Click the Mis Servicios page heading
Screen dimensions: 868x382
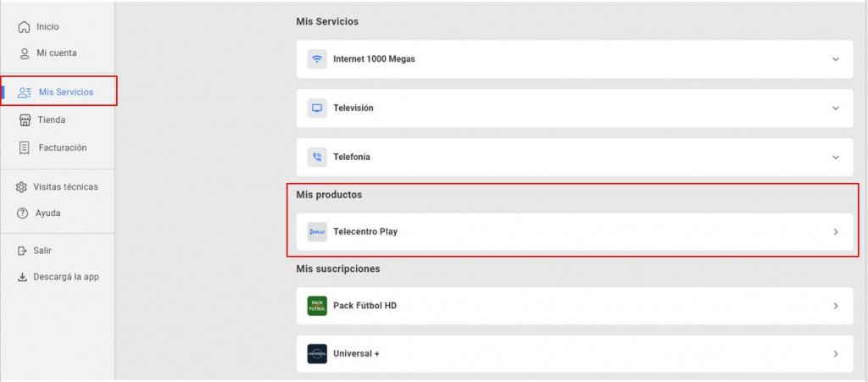(327, 22)
